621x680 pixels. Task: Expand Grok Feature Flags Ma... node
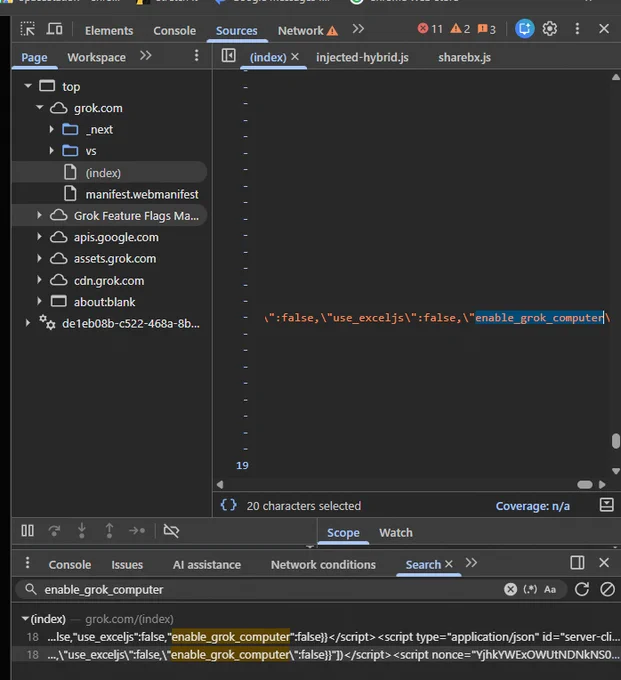tap(39, 215)
